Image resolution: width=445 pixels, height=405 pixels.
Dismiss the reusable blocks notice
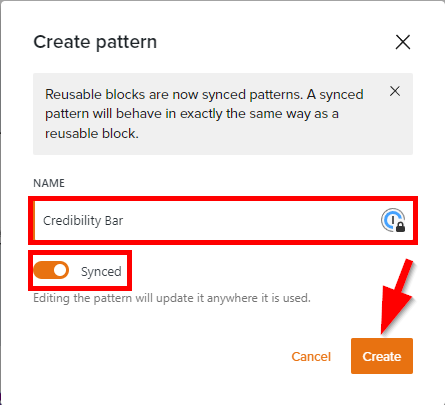[395, 91]
